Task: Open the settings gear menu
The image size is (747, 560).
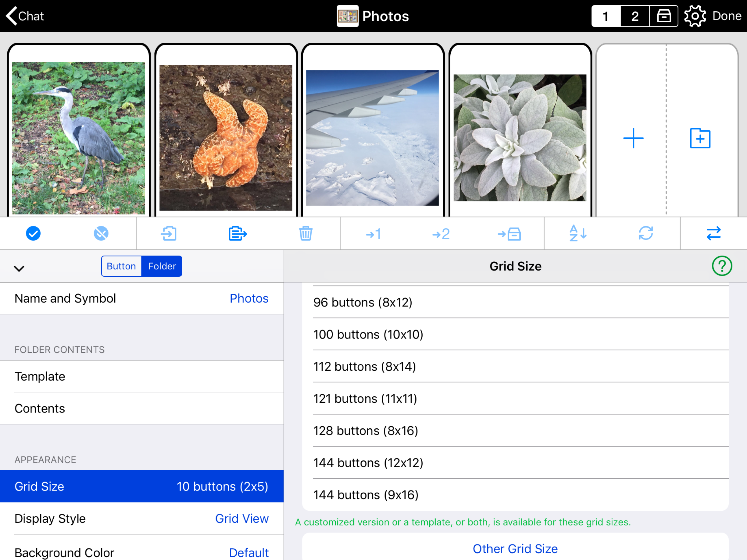Action: coord(695,16)
